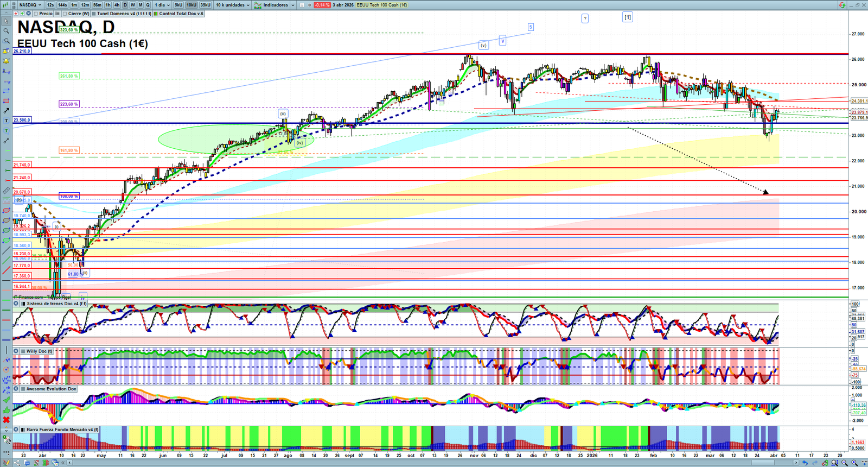Screen dimensions: 868x467
Task: Select the topmost magnifier tool in left toolbar
Action: [6, 31]
